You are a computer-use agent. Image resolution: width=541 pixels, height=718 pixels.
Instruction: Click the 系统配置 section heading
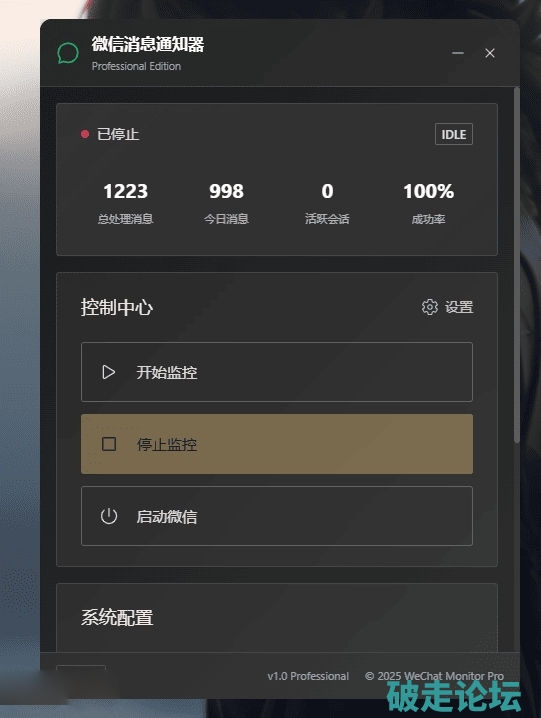pyautogui.click(x=117, y=617)
